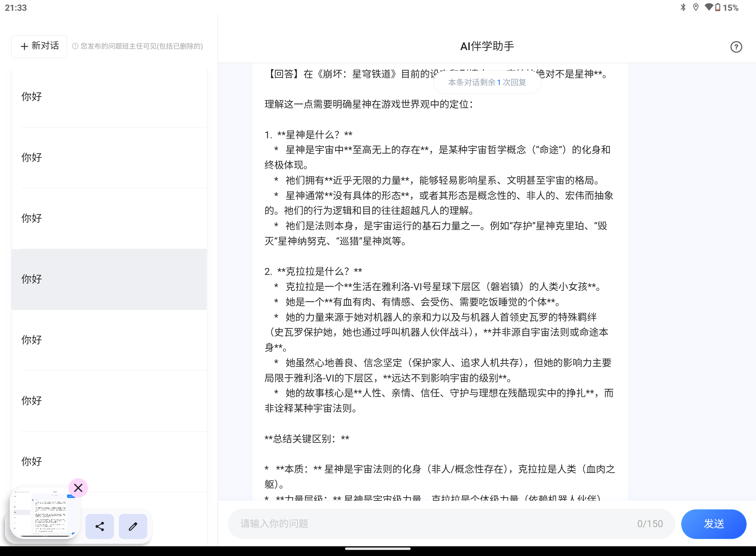
Task: Start a new conversation with 新对话
Action: click(39, 46)
